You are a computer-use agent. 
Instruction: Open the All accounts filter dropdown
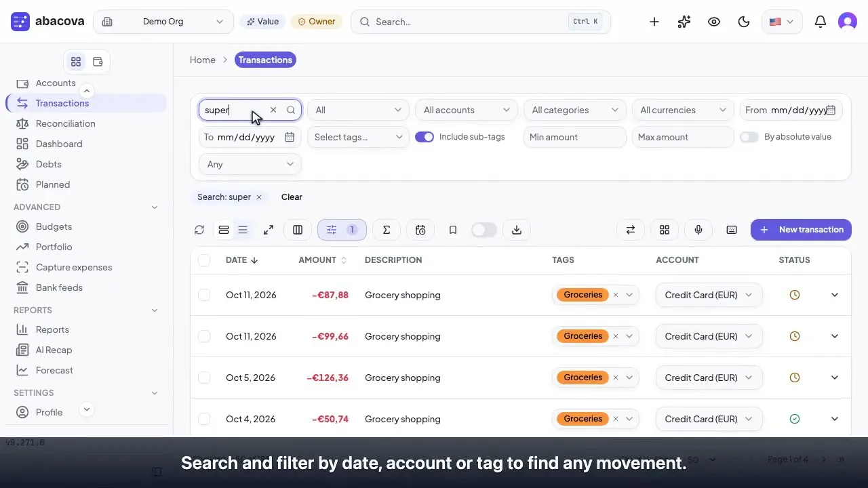point(467,110)
